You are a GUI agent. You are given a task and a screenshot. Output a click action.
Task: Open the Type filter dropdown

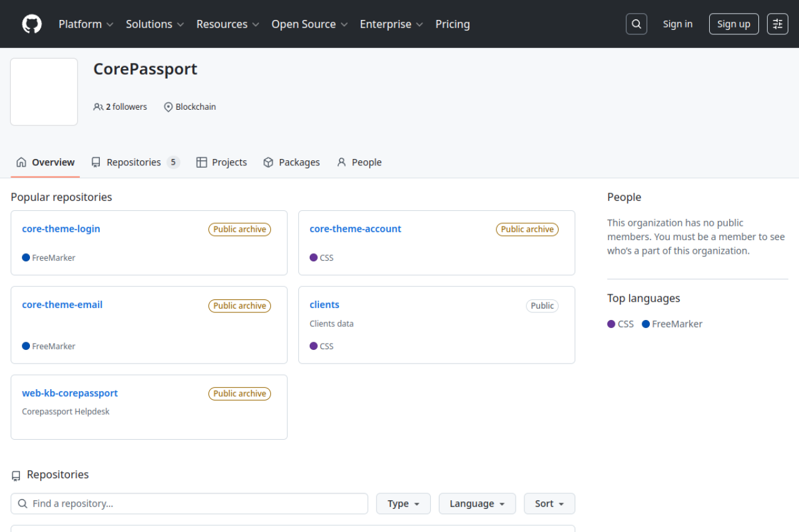[x=403, y=504]
